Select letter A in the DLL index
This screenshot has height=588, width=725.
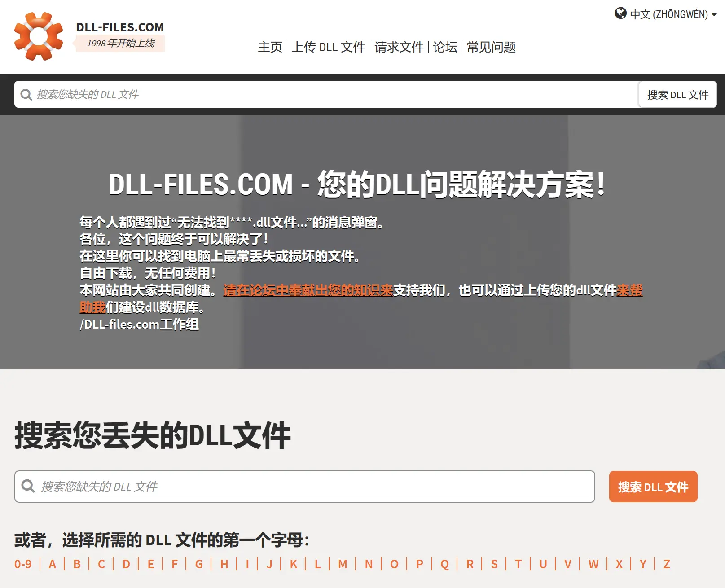53,564
